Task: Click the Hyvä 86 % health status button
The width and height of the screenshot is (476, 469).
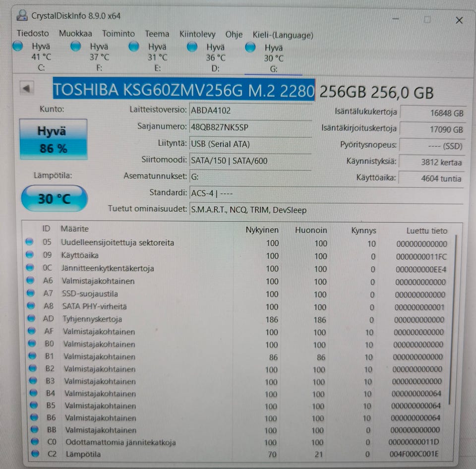Action: click(x=54, y=139)
